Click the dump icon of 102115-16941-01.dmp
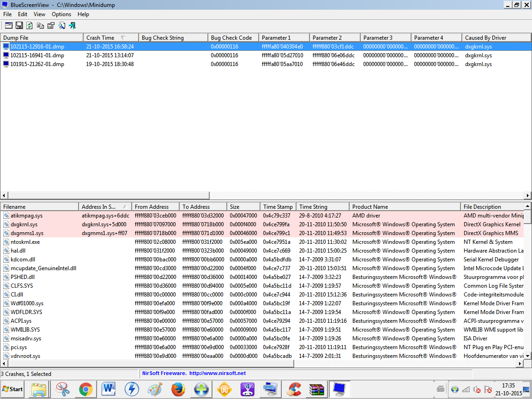 coord(6,55)
